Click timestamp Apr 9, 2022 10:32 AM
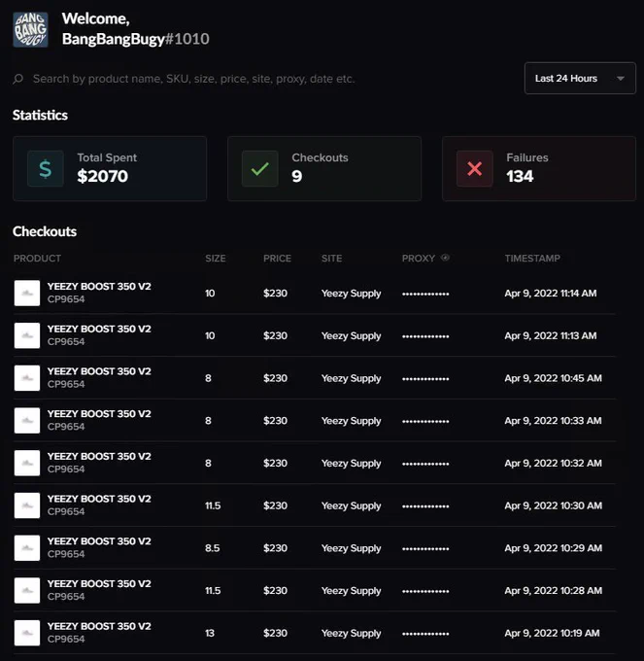The height and width of the screenshot is (661, 644). click(x=553, y=464)
